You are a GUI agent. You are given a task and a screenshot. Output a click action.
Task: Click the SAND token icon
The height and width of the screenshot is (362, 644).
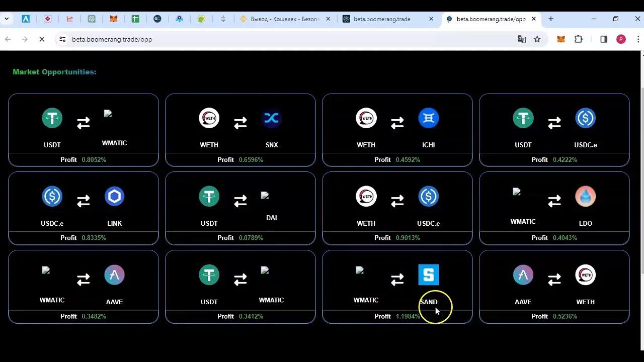click(x=428, y=275)
